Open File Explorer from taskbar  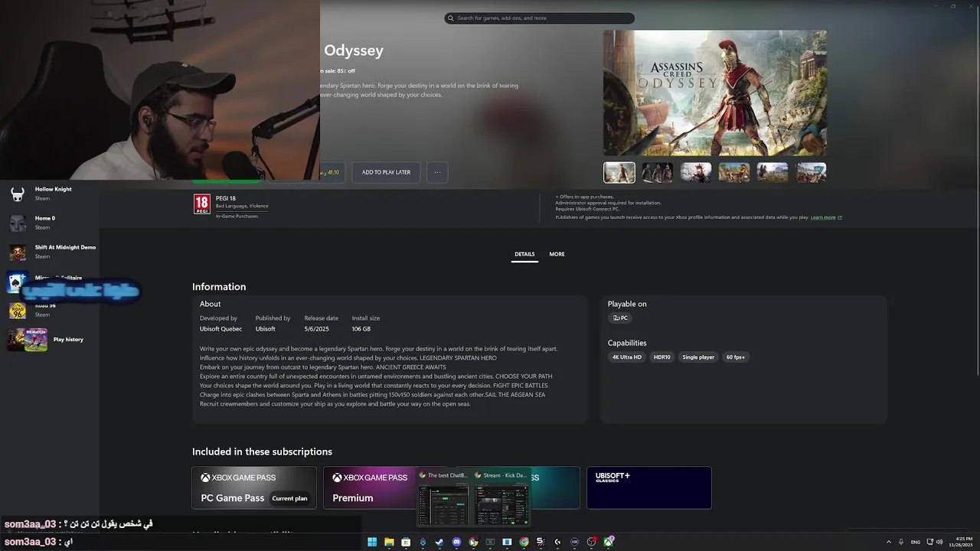[389, 542]
